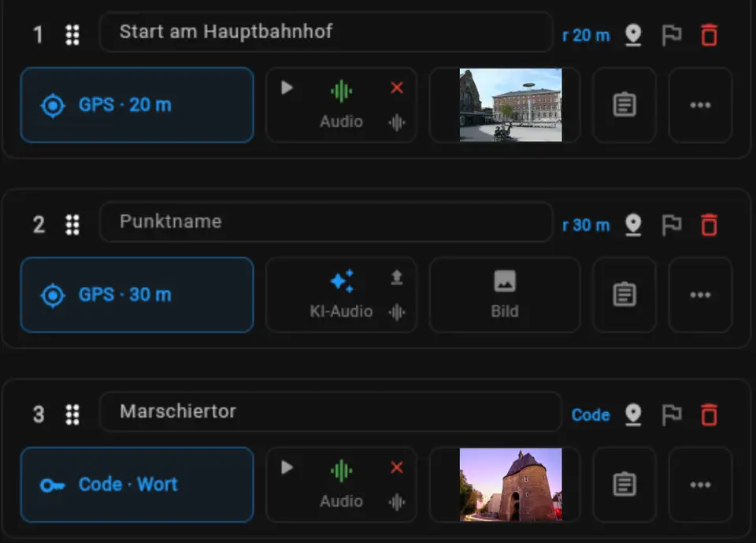
Task: Grab the drag handle of point 1
Action: click(x=72, y=35)
